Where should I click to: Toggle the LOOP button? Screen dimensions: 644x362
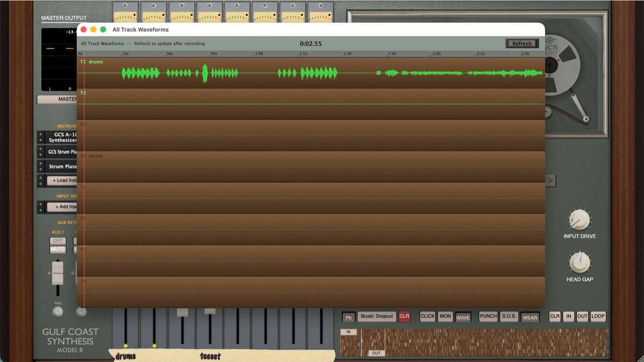point(598,317)
